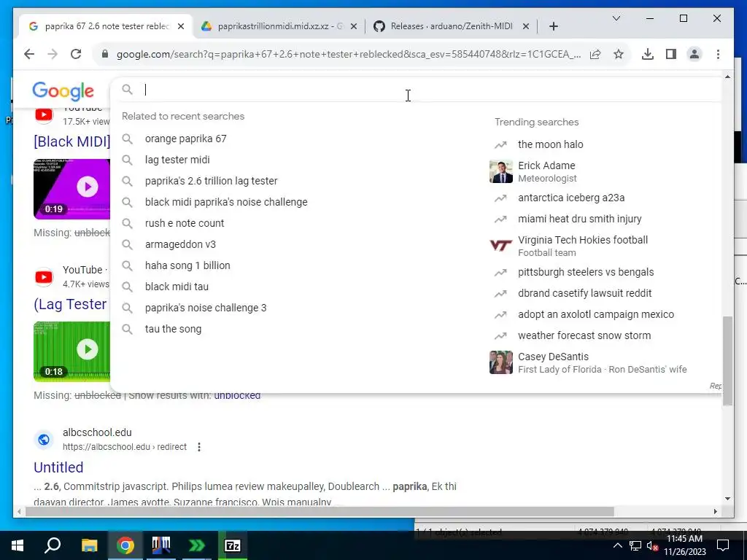Click the page vertical scrollbar thumb
This screenshot has height=560, width=747.
point(727,361)
